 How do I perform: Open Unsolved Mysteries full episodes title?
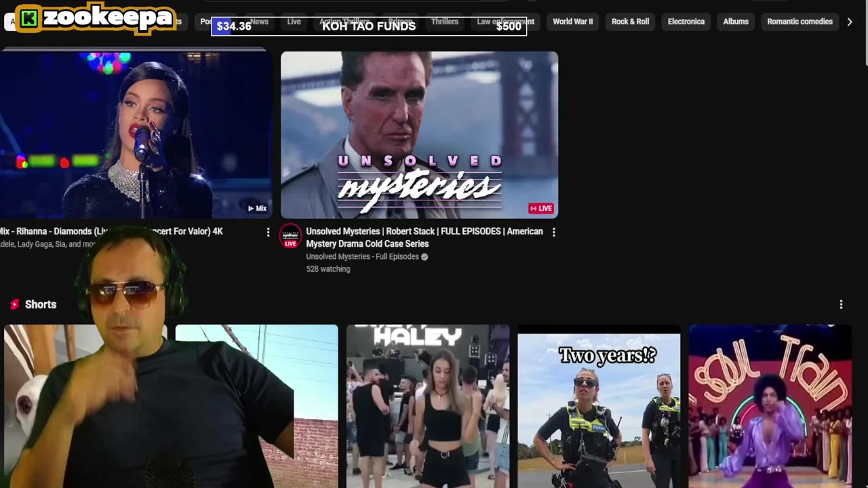point(425,237)
